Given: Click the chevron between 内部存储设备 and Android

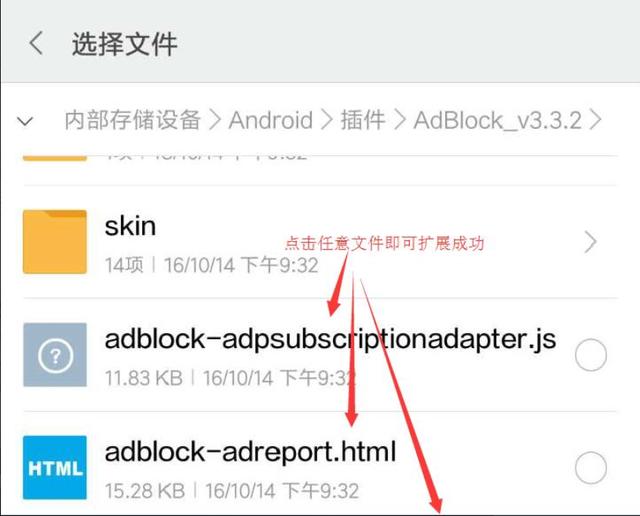Looking at the screenshot, I should pyautogui.click(x=215, y=120).
